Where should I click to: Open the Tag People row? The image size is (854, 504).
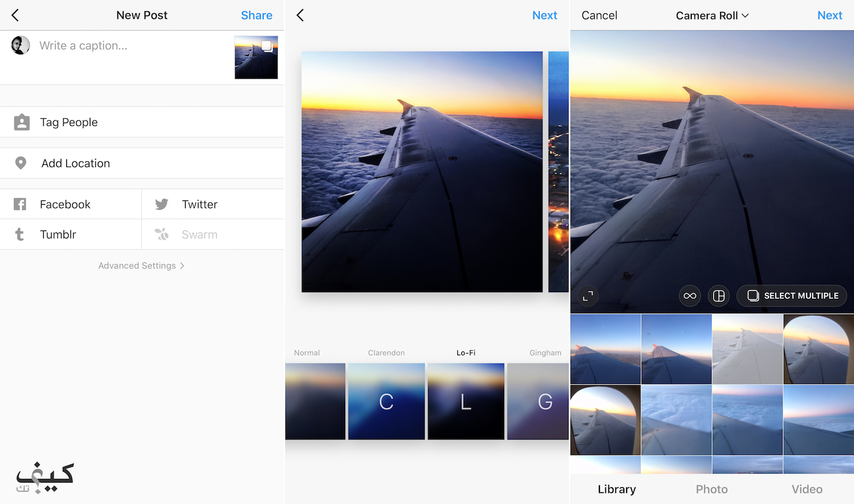[x=142, y=122]
